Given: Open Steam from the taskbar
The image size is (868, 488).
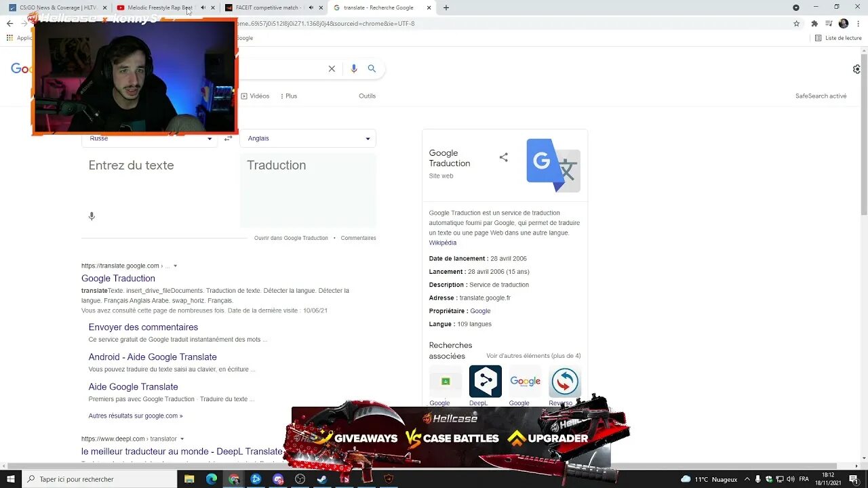Looking at the screenshot, I should click(x=322, y=479).
